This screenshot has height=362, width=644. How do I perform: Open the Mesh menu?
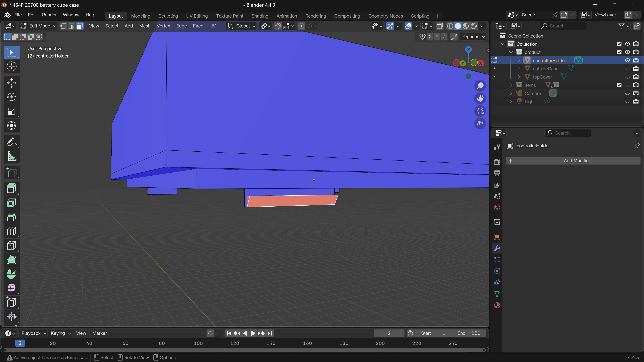click(x=144, y=26)
